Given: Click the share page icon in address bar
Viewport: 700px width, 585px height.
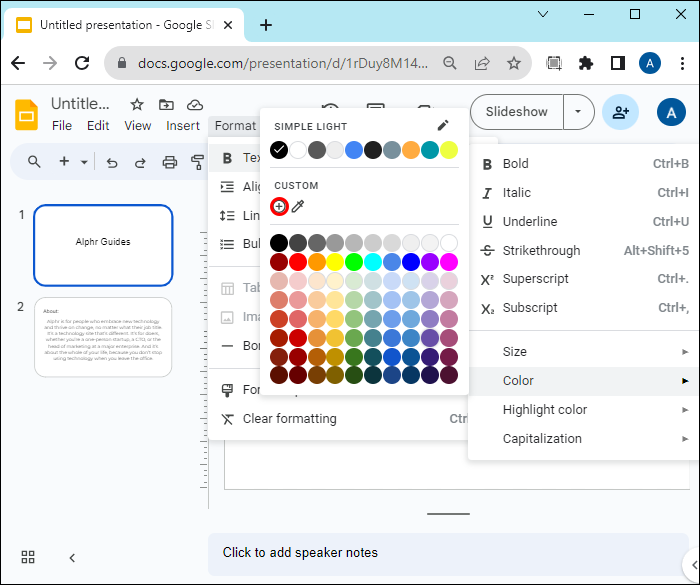Looking at the screenshot, I should (x=482, y=63).
